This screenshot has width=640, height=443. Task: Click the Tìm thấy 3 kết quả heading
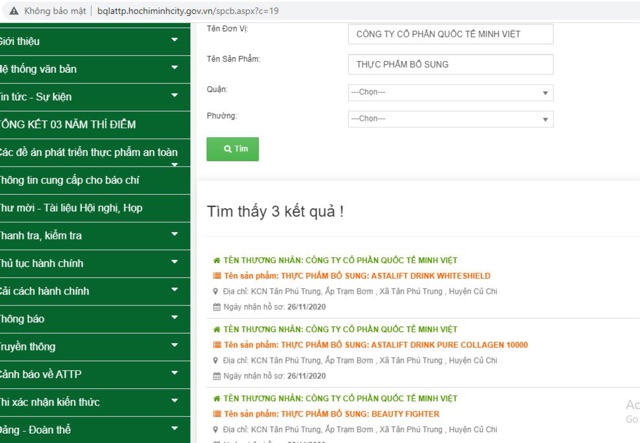click(275, 212)
